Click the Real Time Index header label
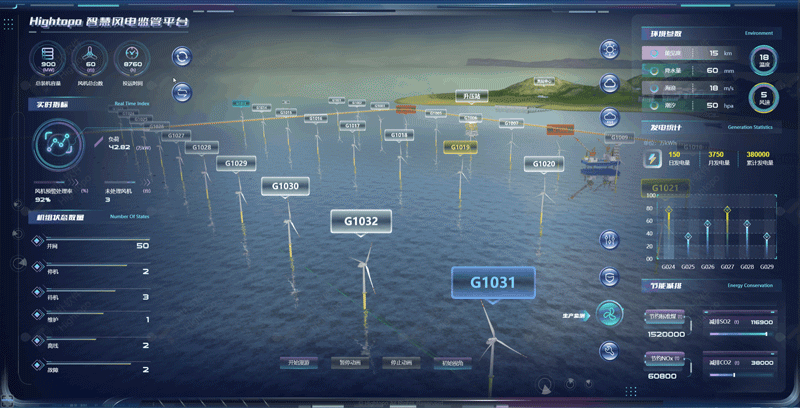The width and height of the screenshot is (800, 408). (132, 104)
